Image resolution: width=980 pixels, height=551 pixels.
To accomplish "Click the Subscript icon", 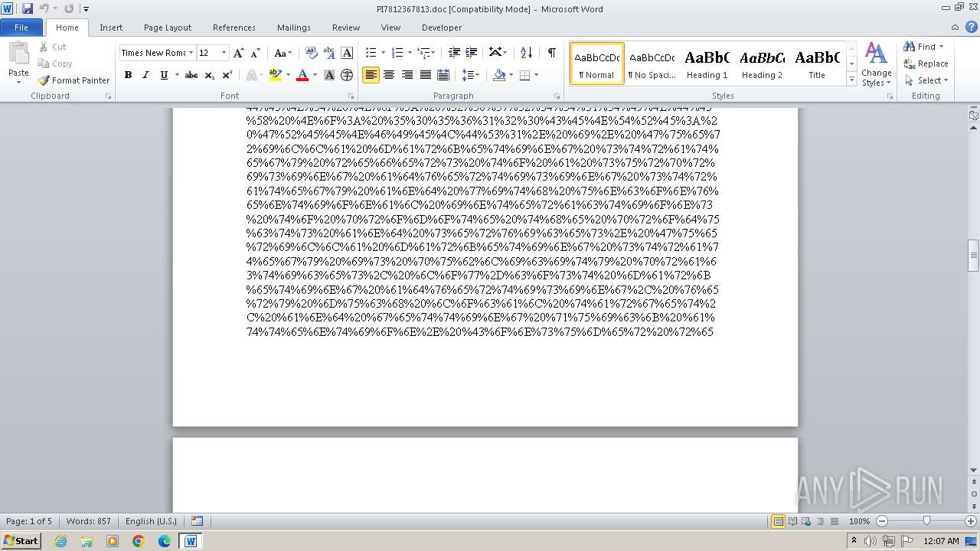I will coord(210,75).
